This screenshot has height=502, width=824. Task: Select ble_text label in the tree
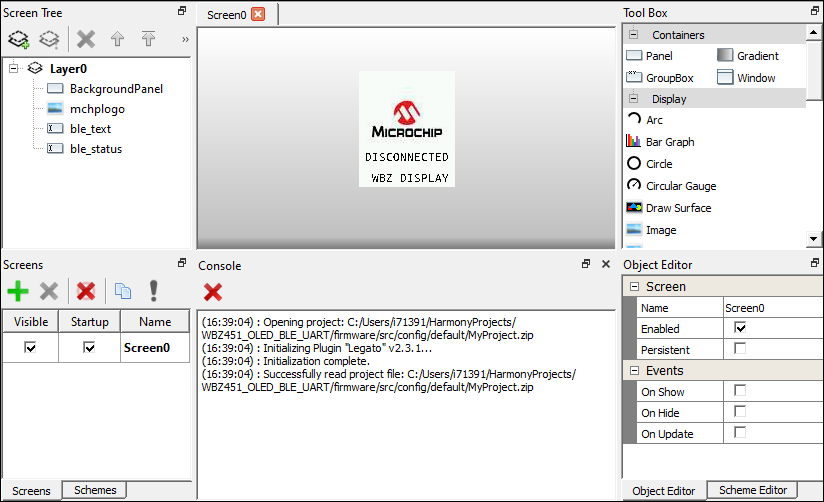pos(90,129)
